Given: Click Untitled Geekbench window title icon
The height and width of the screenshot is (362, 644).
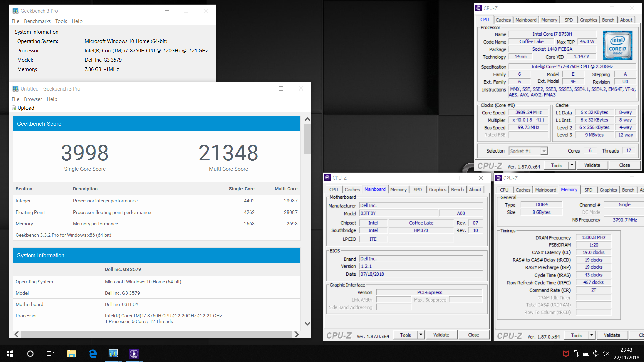Looking at the screenshot, I should (15, 89).
